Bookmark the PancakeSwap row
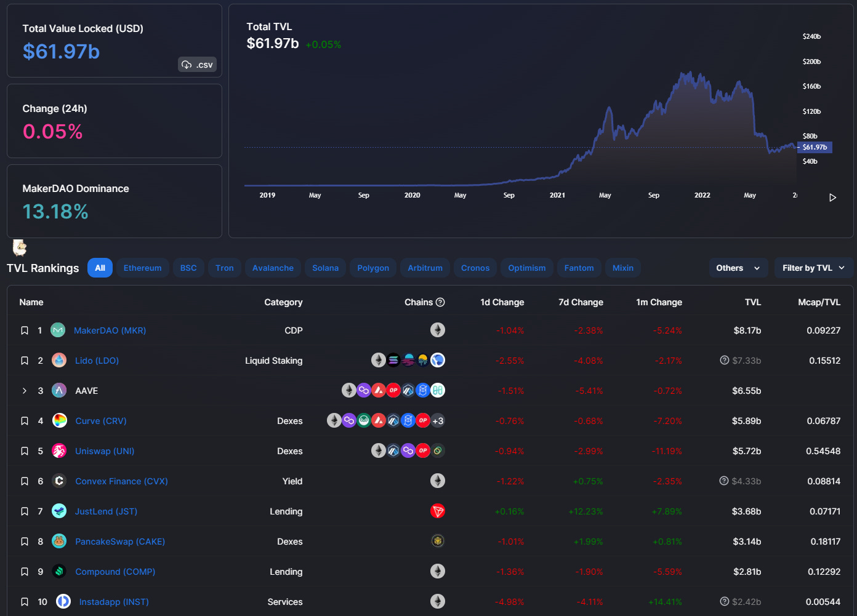This screenshot has height=616, width=857. coord(25,542)
